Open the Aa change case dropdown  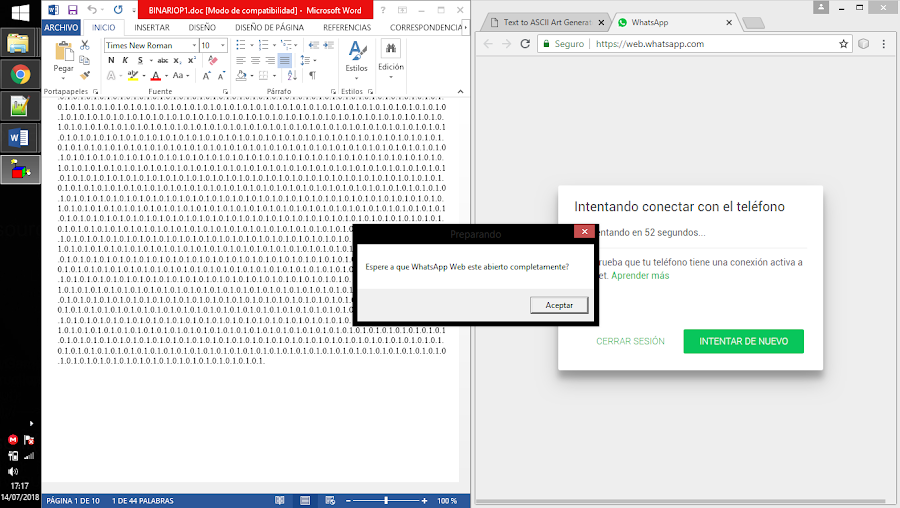pyautogui.click(x=181, y=76)
